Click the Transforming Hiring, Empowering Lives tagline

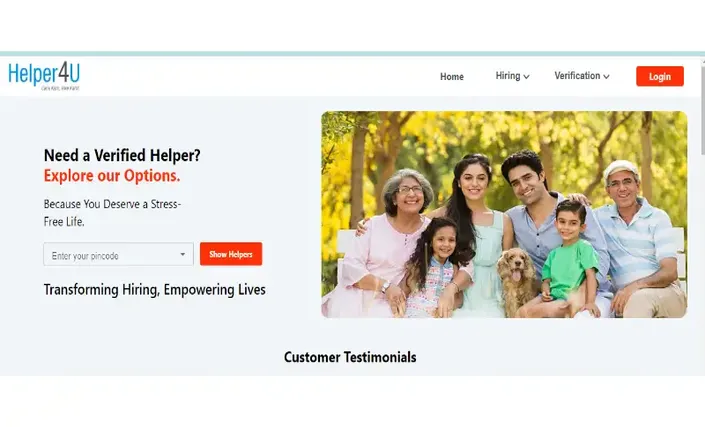155,290
